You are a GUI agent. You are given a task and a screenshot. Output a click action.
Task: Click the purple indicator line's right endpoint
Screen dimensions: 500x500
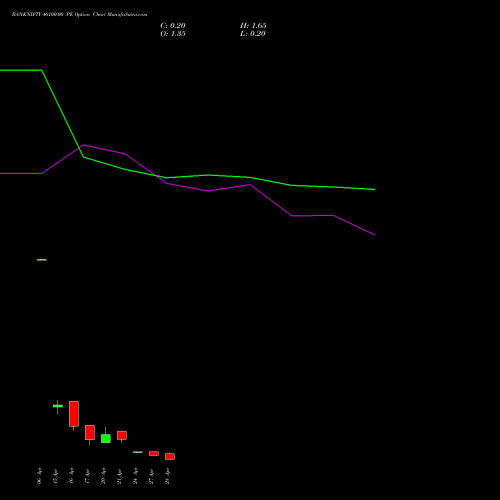(375, 235)
